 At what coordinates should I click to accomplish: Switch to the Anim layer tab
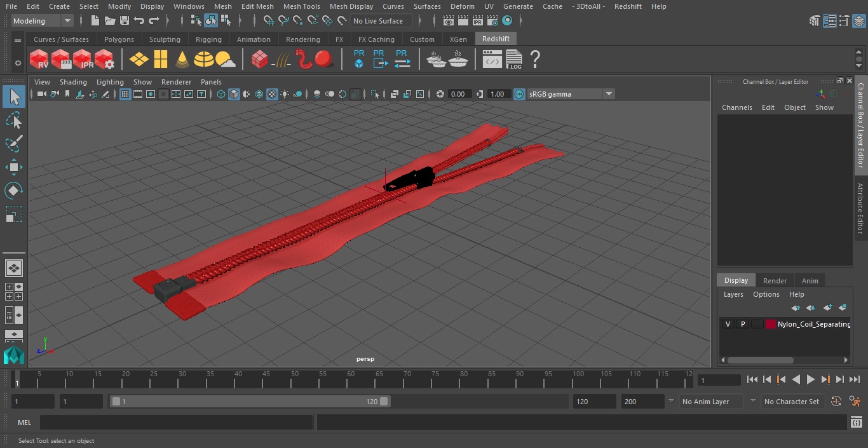click(810, 281)
